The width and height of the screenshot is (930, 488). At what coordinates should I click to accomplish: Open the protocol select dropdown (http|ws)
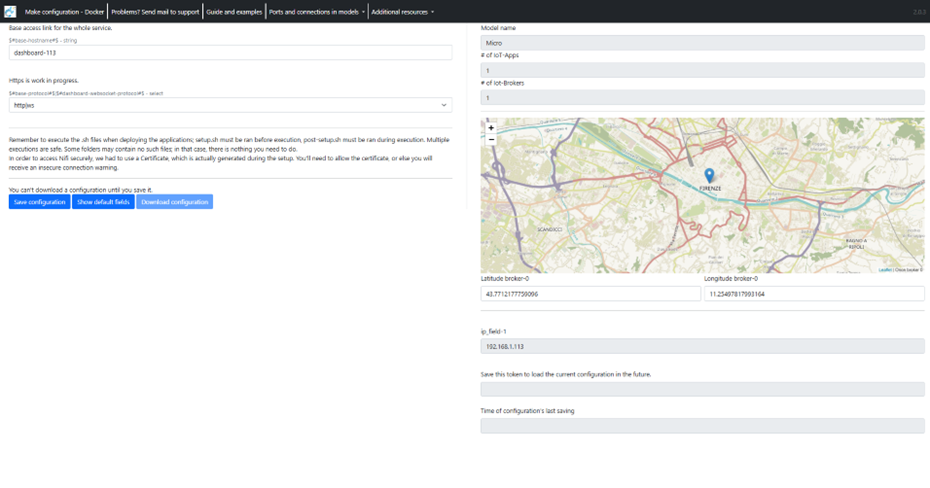(x=230, y=105)
